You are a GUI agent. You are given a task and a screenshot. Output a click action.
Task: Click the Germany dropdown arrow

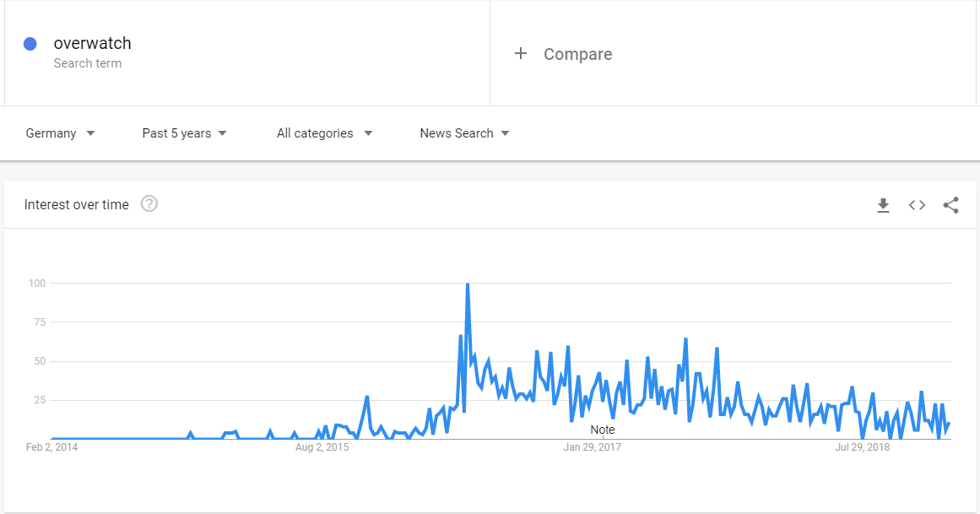pos(90,133)
